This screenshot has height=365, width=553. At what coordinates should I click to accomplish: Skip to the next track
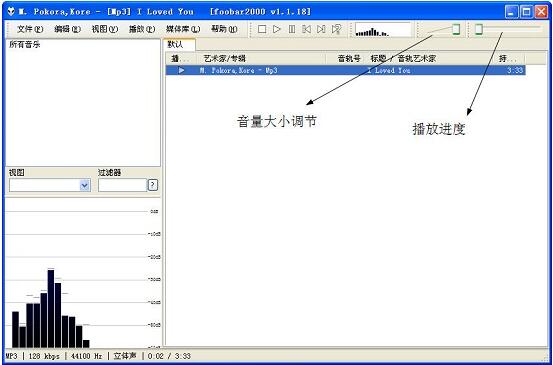click(321, 29)
